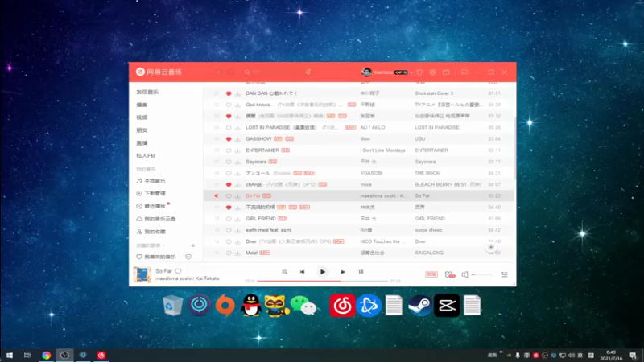
Task: Mute the volume speaker icon
Action: 464,274
